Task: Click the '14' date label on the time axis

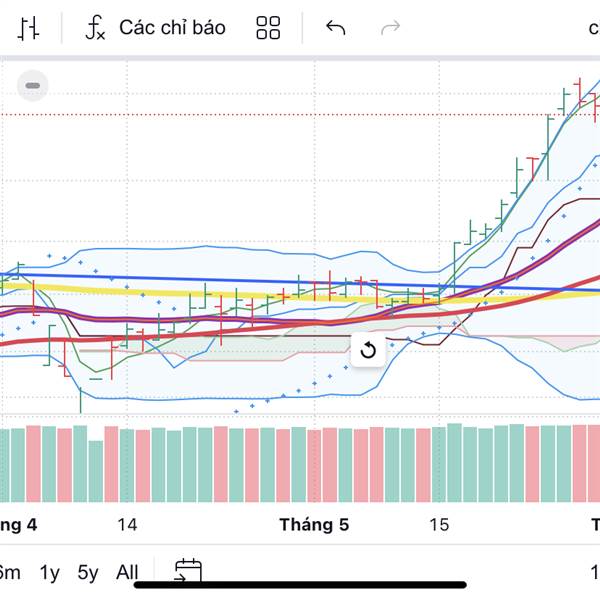Action: [x=127, y=525]
